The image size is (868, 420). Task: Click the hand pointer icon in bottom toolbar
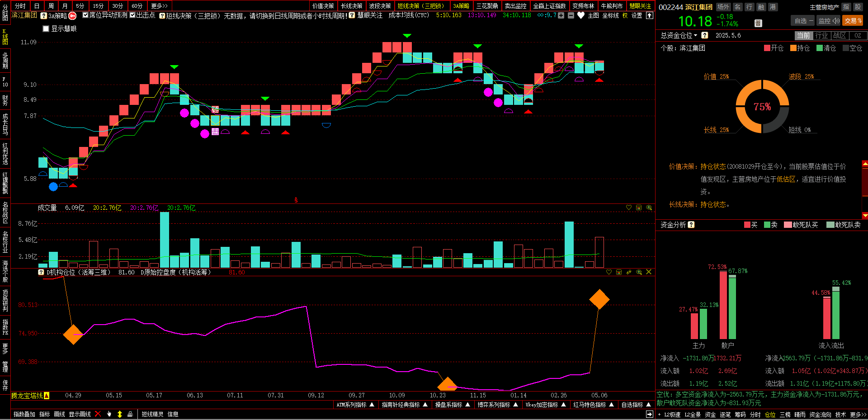pyautogui.click(x=109, y=414)
